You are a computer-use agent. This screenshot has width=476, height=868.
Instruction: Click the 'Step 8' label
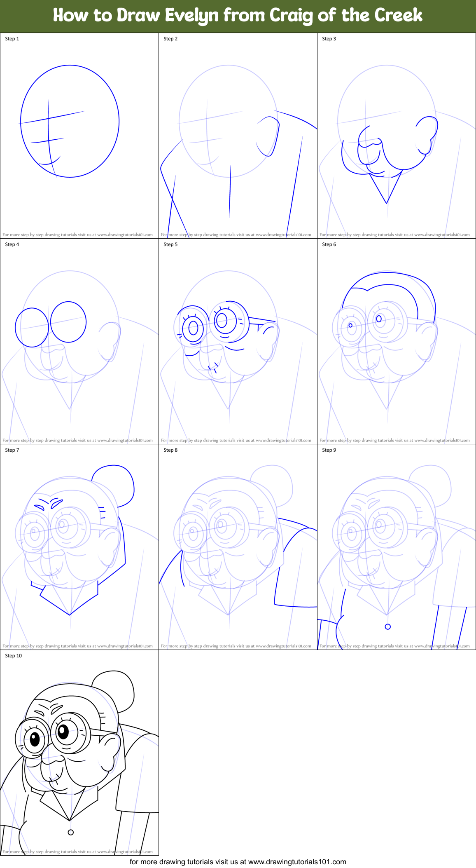pyautogui.click(x=170, y=450)
